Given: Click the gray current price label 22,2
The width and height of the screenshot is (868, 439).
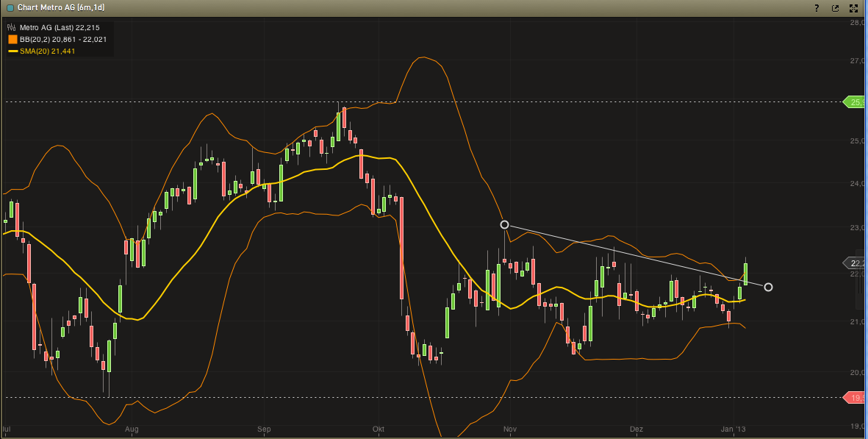Looking at the screenshot, I should tap(855, 263).
